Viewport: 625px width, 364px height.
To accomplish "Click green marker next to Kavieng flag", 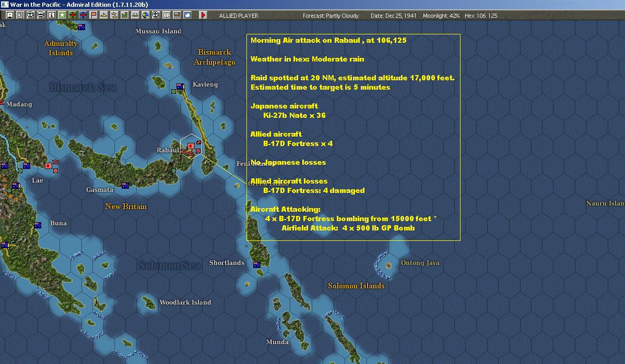I will click(173, 92).
